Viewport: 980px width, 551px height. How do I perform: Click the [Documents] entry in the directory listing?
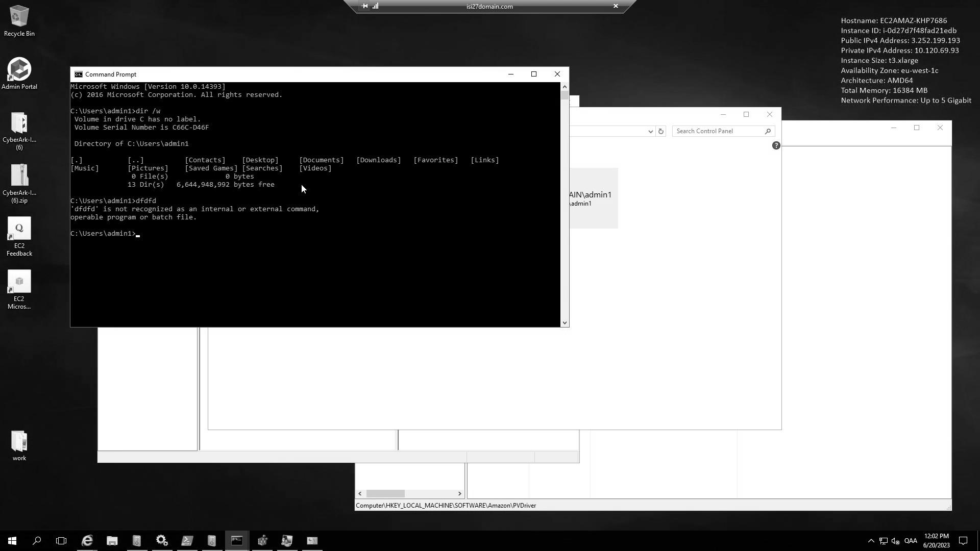(322, 160)
